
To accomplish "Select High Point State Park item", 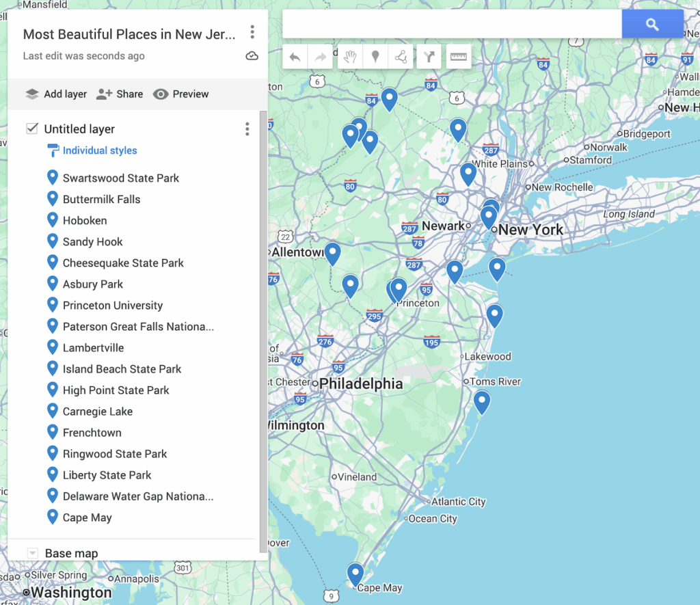I will [116, 390].
